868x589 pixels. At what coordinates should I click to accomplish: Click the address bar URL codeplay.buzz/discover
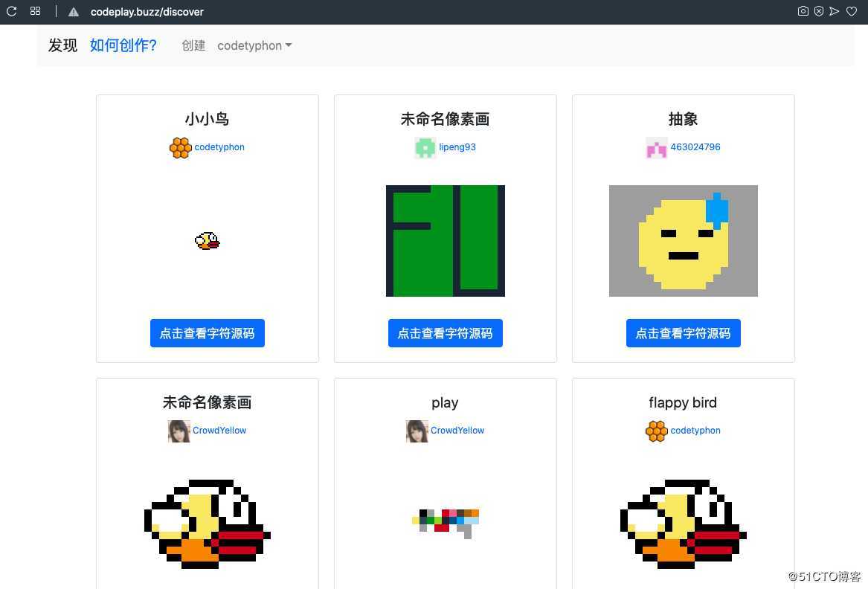coord(147,12)
